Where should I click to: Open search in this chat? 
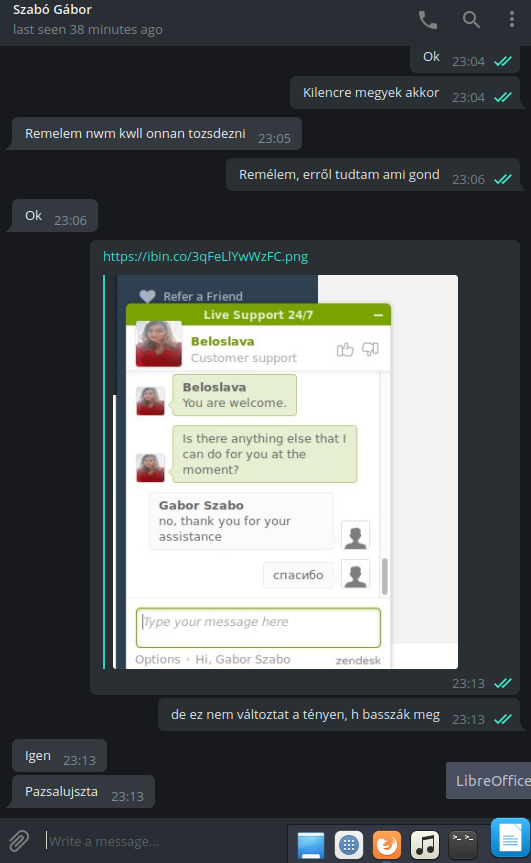click(471, 20)
